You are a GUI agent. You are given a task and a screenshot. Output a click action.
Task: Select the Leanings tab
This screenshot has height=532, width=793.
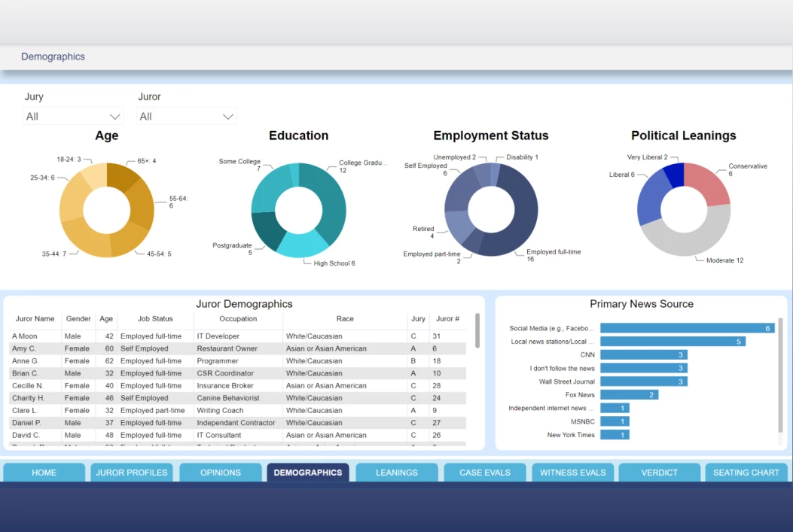coord(396,473)
